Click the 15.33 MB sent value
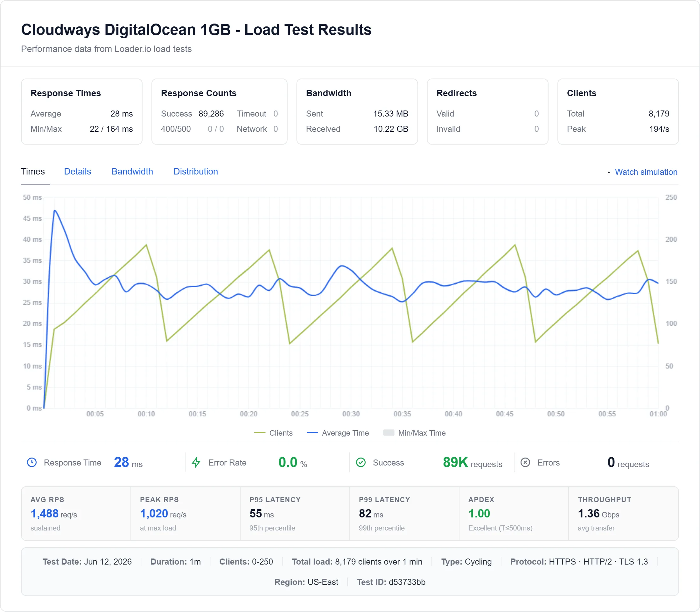 point(391,114)
